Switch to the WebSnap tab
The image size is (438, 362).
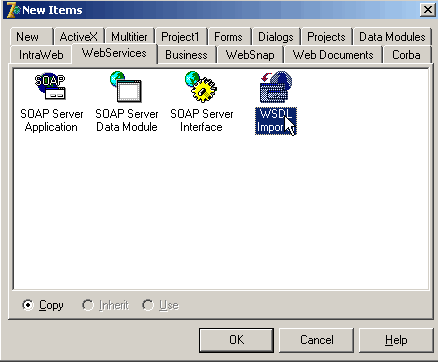click(250, 55)
